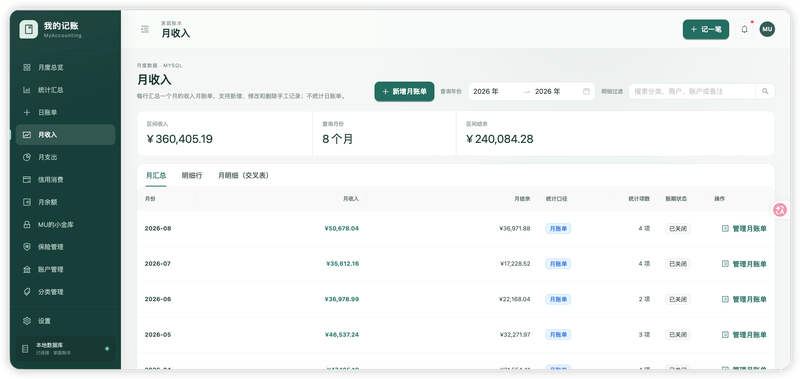Click income value ¥35,612.16

click(x=342, y=264)
